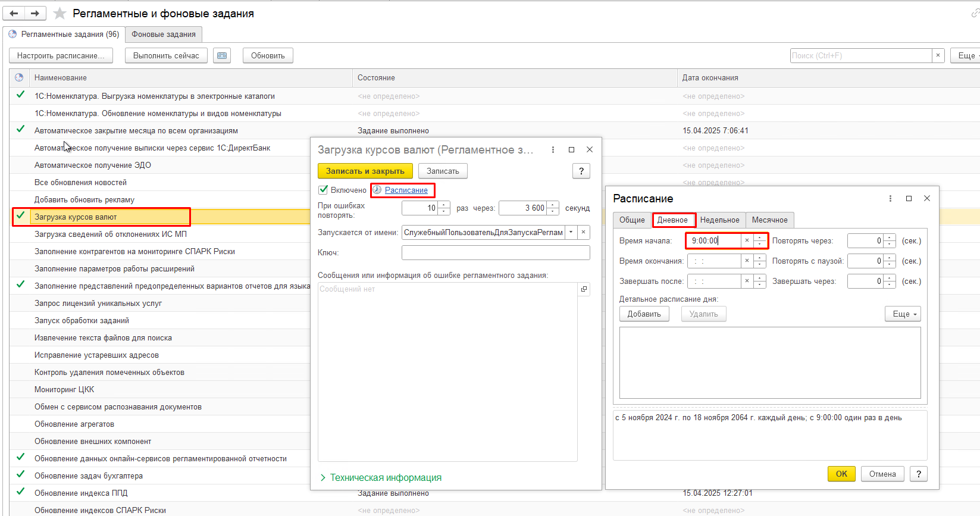Click the status icon column header
Image resolution: width=980 pixels, height=516 pixels.
click(19, 77)
